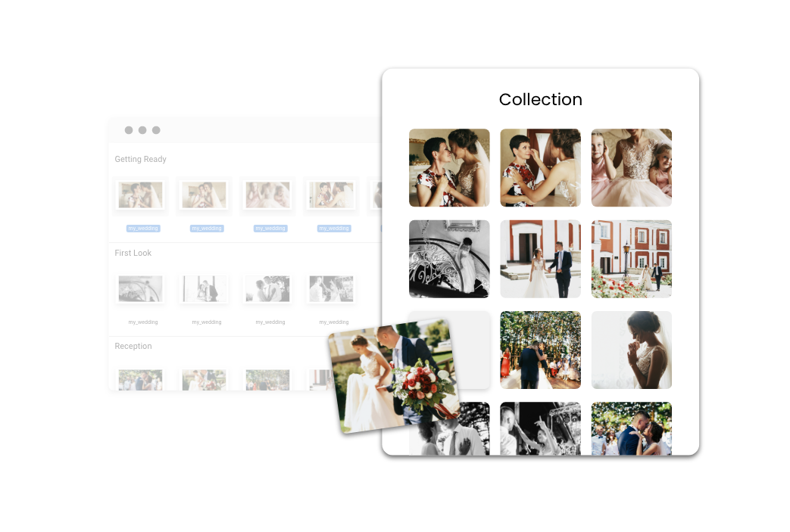Screen dimensions: 790x532
Task: Select first thumbnail in Getting Ready section
Action: 140,195
